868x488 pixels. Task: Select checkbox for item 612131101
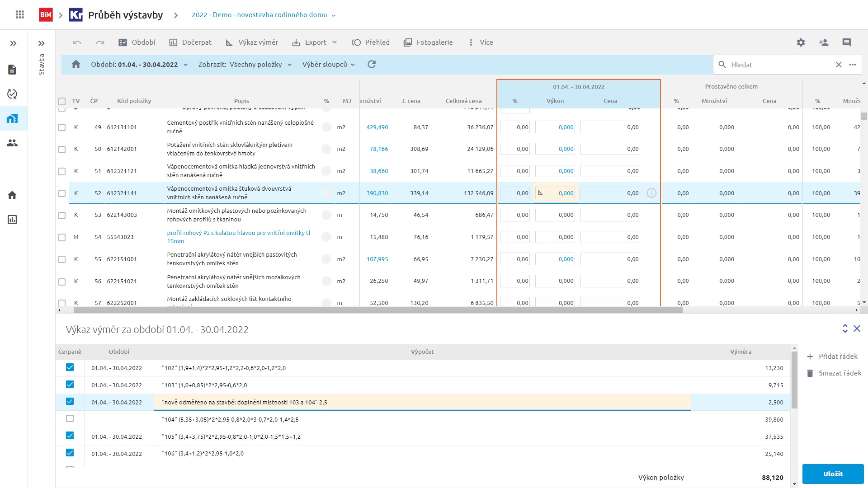[62, 127]
